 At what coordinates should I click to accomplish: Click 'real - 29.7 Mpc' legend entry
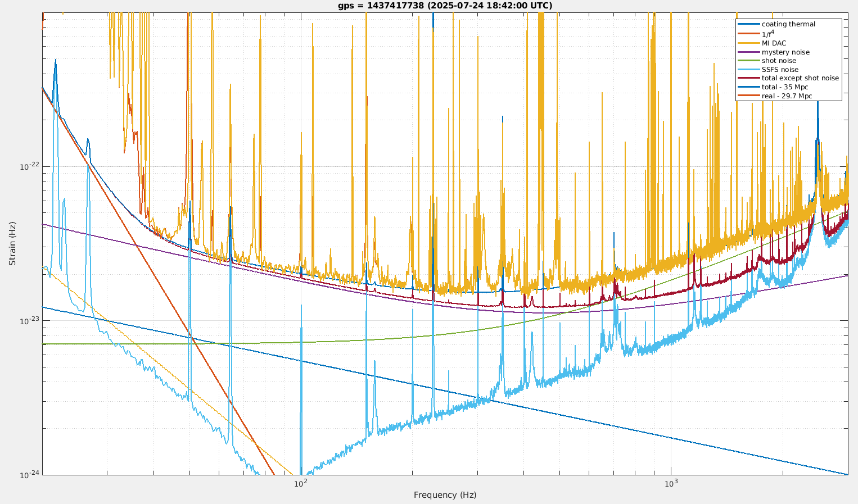click(x=787, y=96)
